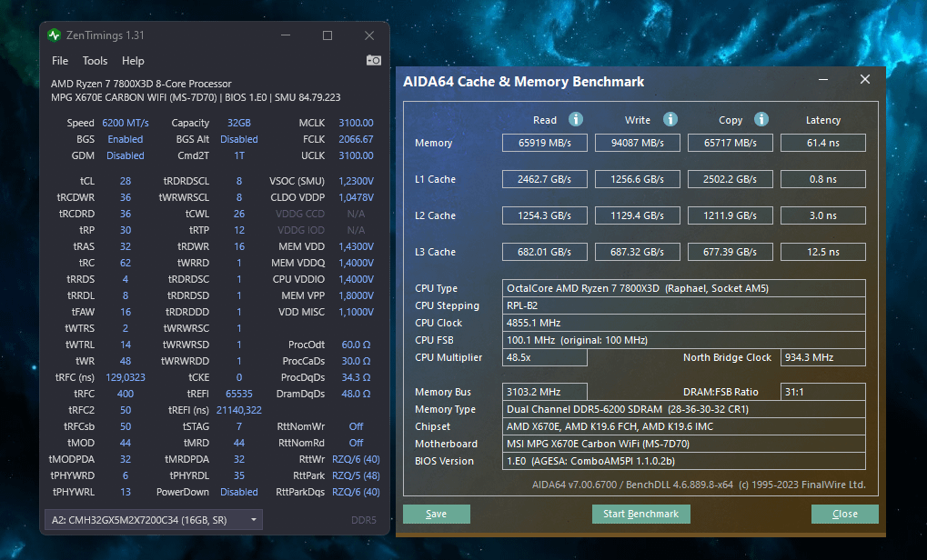Click the DDR5 label in ZenTimings

pos(364,520)
